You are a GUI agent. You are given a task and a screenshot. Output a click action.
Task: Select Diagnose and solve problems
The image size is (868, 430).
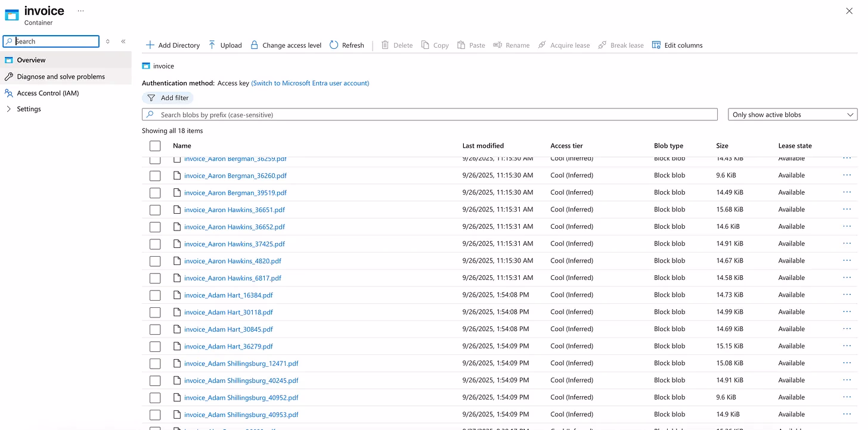(61, 77)
